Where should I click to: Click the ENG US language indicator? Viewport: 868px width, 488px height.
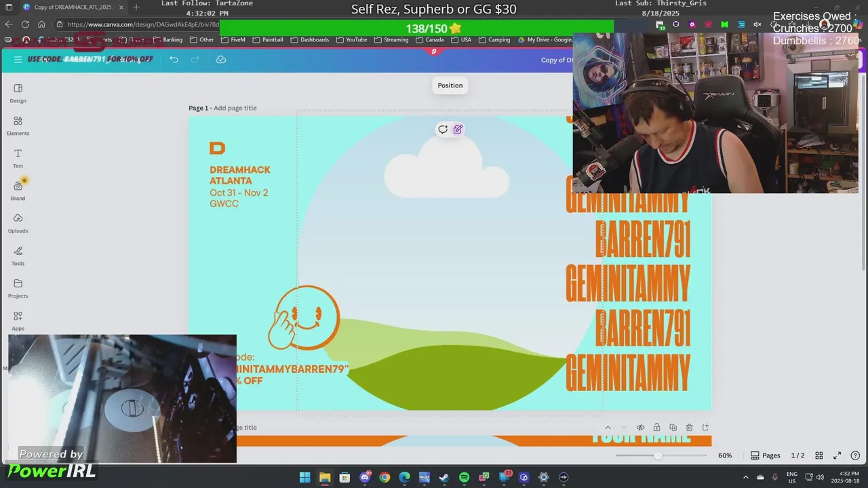792,477
